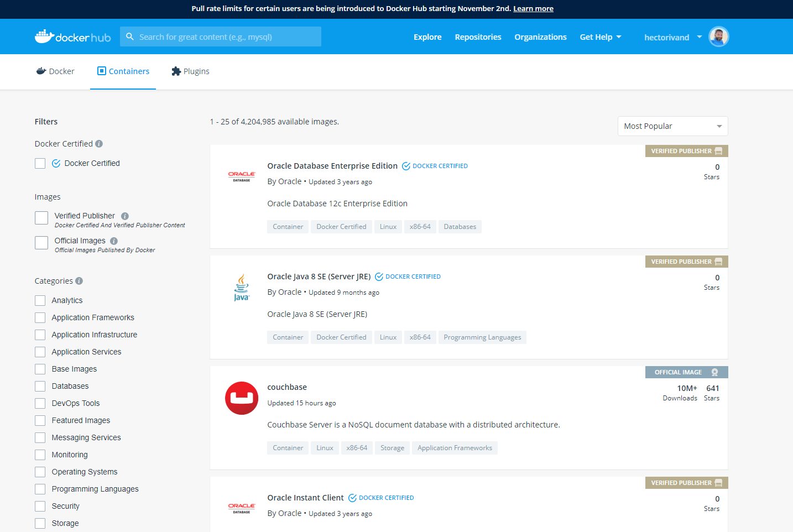Tick the Security category checkbox
This screenshot has height=532, width=793.
click(40, 506)
